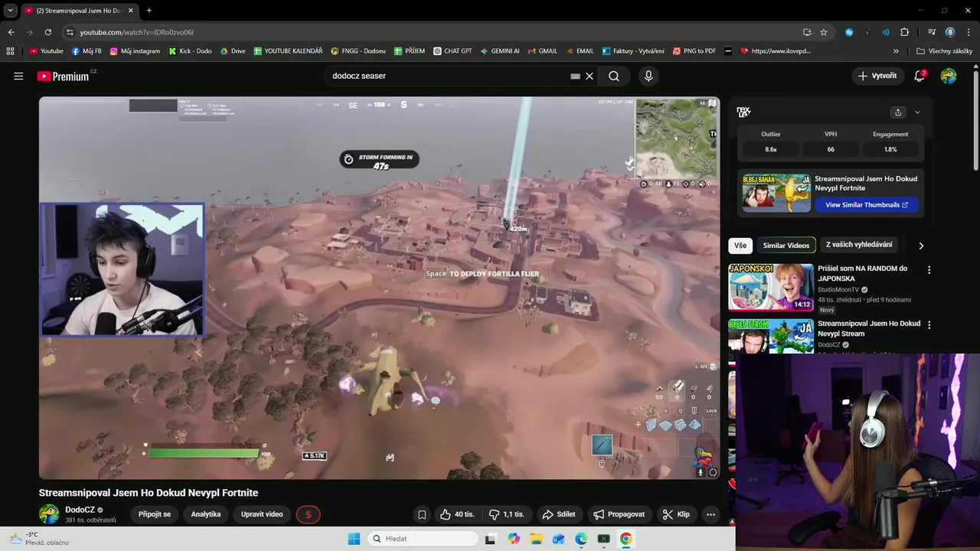Like the video with 40 tis.
This screenshot has height=551, width=980.
pos(459,514)
